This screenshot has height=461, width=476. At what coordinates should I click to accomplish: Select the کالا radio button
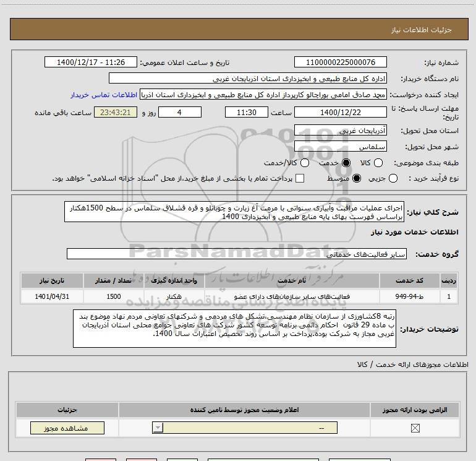click(x=378, y=163)
